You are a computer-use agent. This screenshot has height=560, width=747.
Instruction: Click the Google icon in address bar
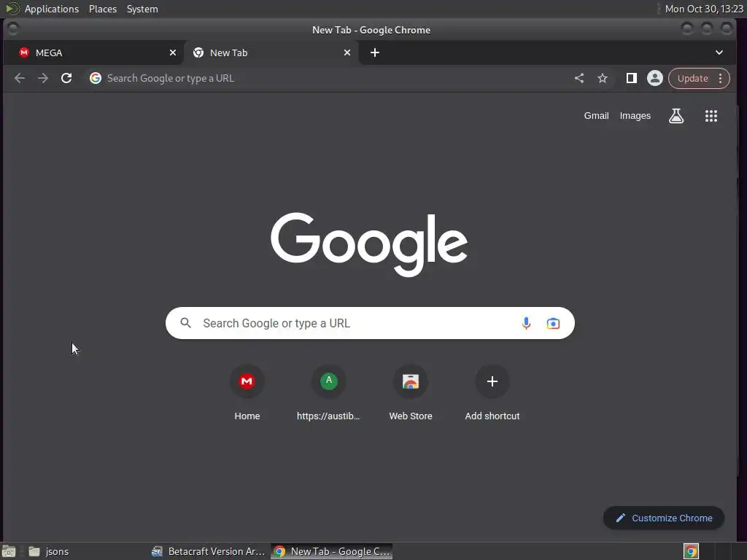tap(96, 78)
